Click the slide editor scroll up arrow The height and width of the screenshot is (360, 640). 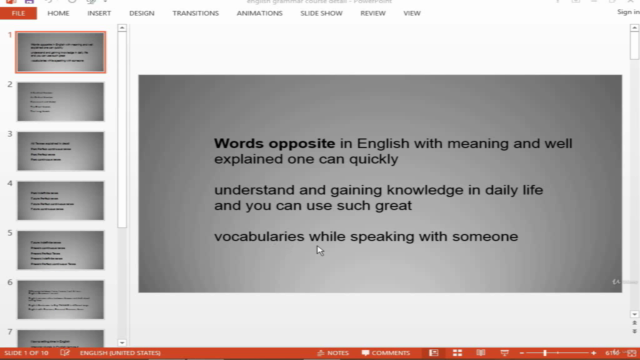tap(634, 28)
